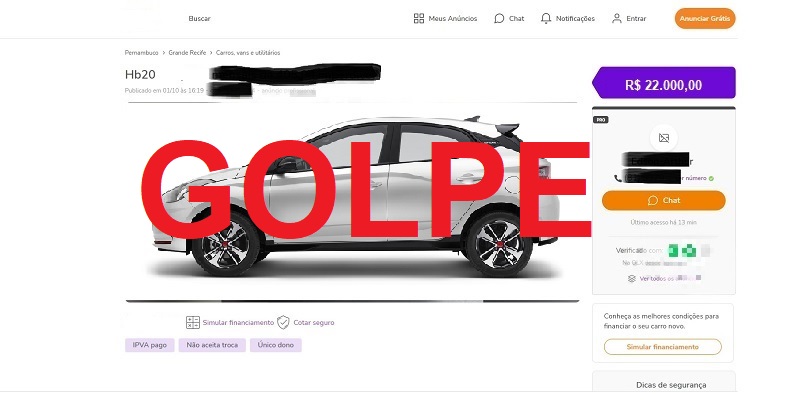Click the Entrar user profile icon

[617, 18]
